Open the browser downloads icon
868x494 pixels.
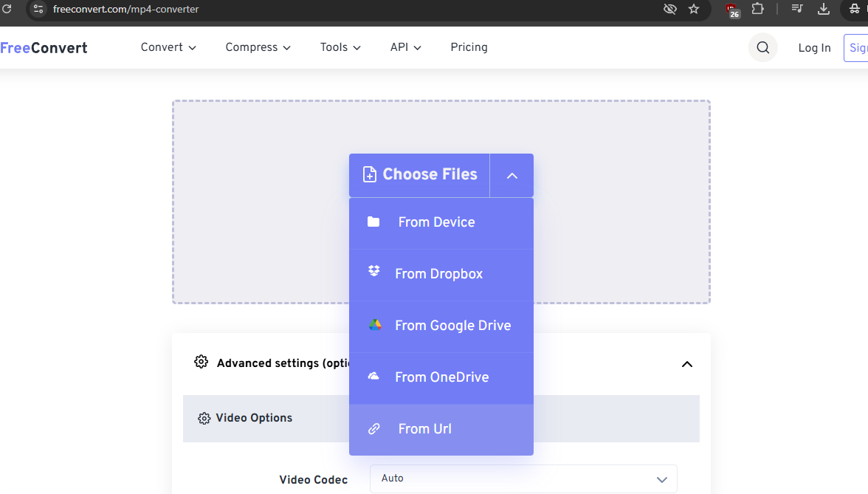point(824,9)
